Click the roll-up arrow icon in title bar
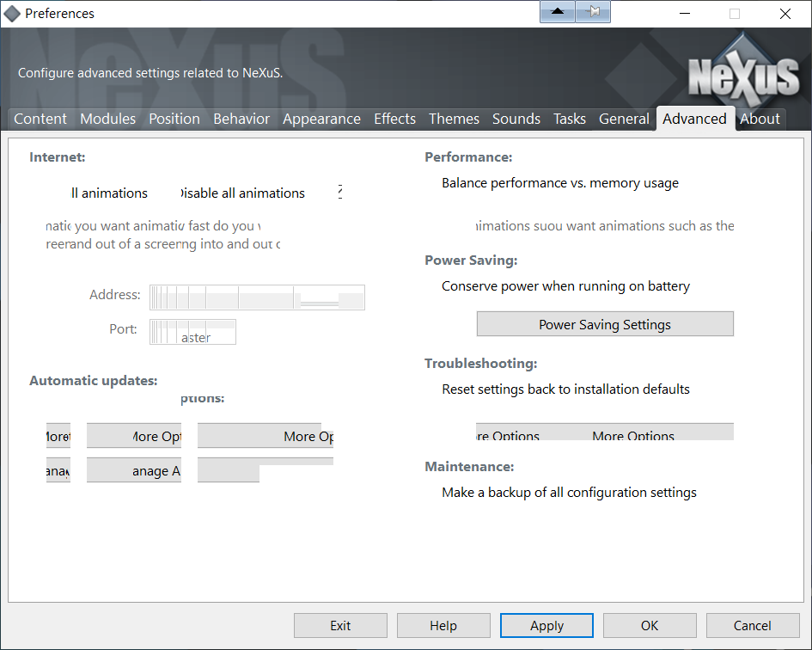The height and width of the screenshot is (650, 812). pos(558,12)
